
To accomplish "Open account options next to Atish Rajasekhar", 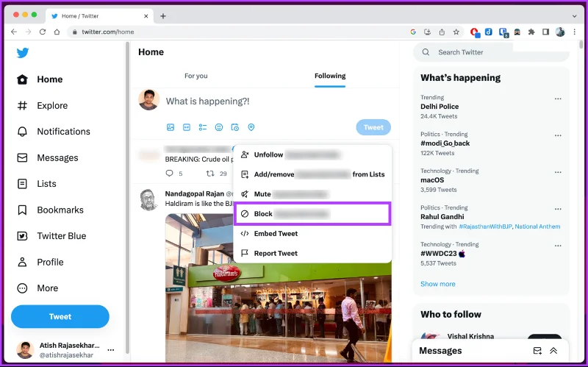I will tap(111, 350).
